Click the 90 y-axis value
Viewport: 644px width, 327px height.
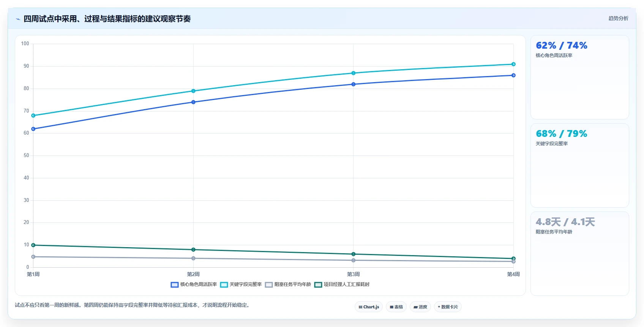(x=26, y=66)
